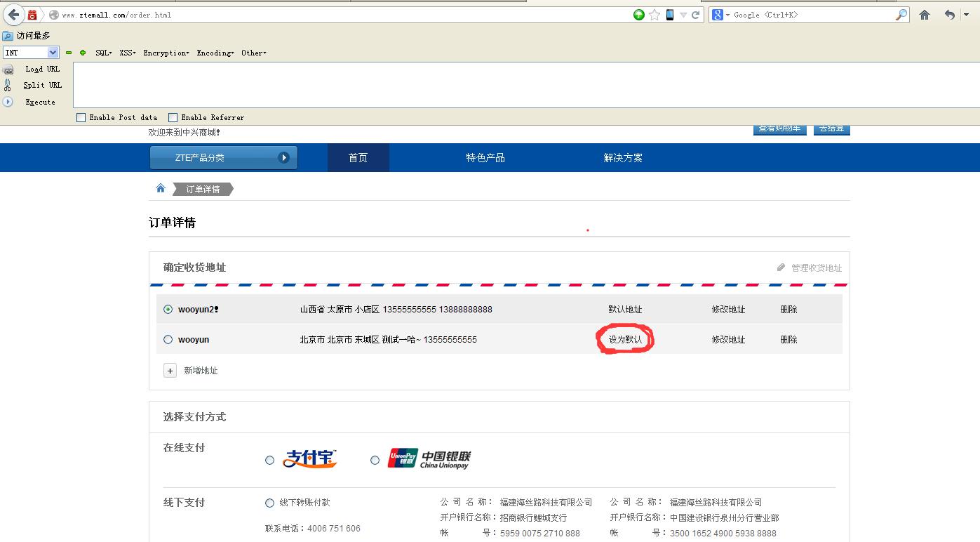Click the plus icon to add new address

(x=170, y=371)
